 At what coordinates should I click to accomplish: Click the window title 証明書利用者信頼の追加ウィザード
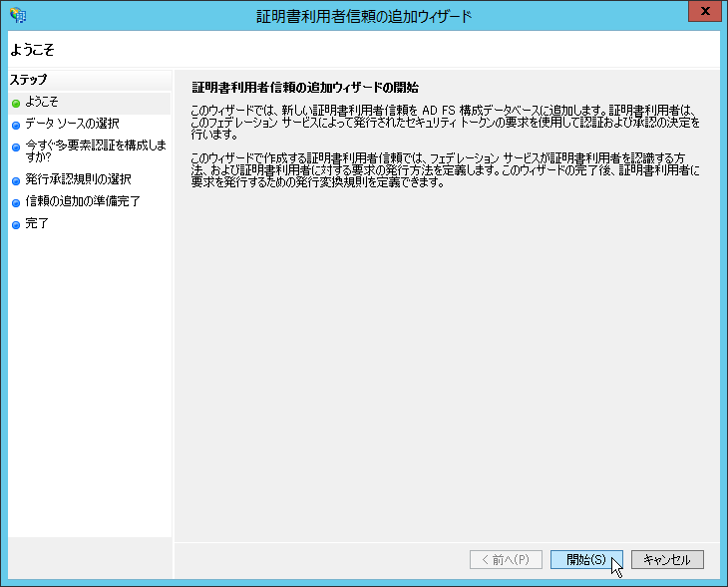point(364,16)
